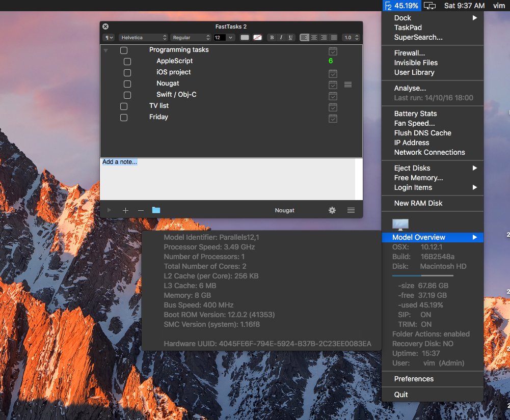
Task: Tick the Swift / Obj-C checkbox
Action: click(127, 95)
